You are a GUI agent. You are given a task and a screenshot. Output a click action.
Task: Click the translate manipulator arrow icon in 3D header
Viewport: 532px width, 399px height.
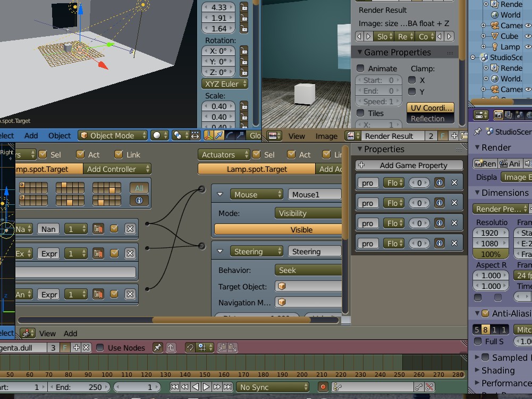[219, 136]
